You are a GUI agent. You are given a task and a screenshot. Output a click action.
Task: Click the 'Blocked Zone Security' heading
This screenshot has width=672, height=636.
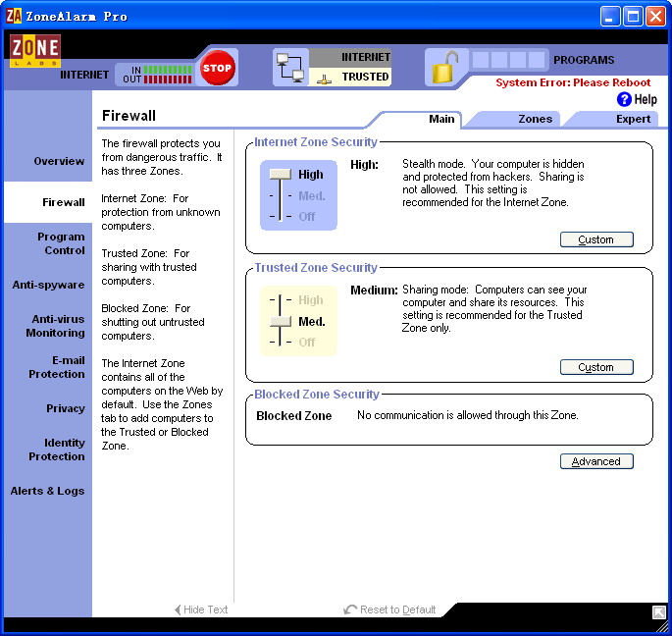coord(317,395)
